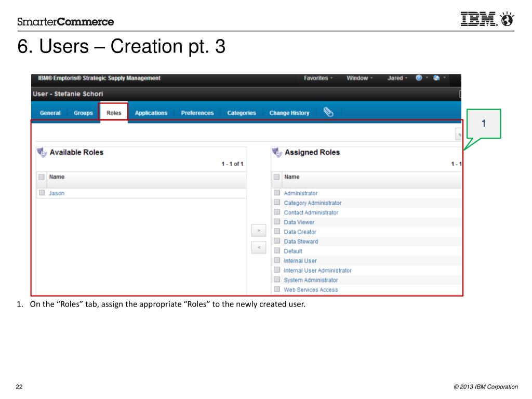
Task: Click the IBM Emptoris Strategic Supply Management title
Action: [99, 78]
